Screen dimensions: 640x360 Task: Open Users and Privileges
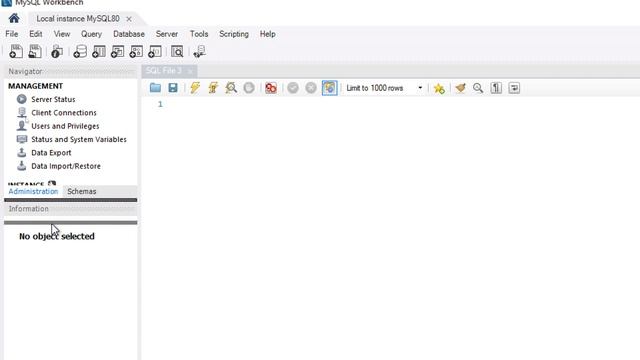(65, 126)
